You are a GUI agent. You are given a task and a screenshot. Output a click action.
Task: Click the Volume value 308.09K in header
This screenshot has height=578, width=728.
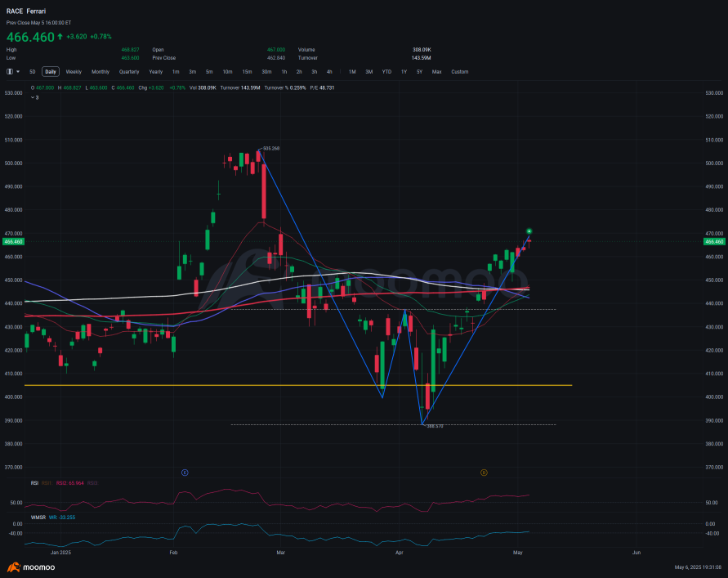pos(422,49)
